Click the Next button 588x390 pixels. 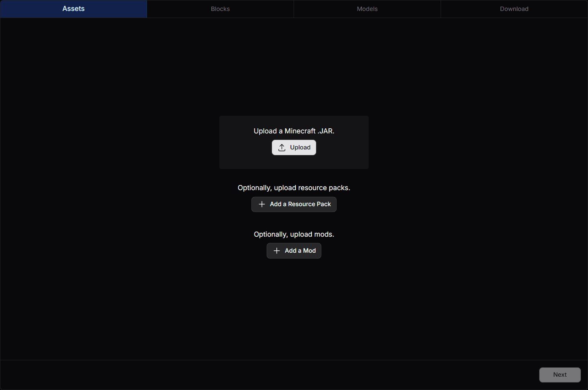point(560,375)
